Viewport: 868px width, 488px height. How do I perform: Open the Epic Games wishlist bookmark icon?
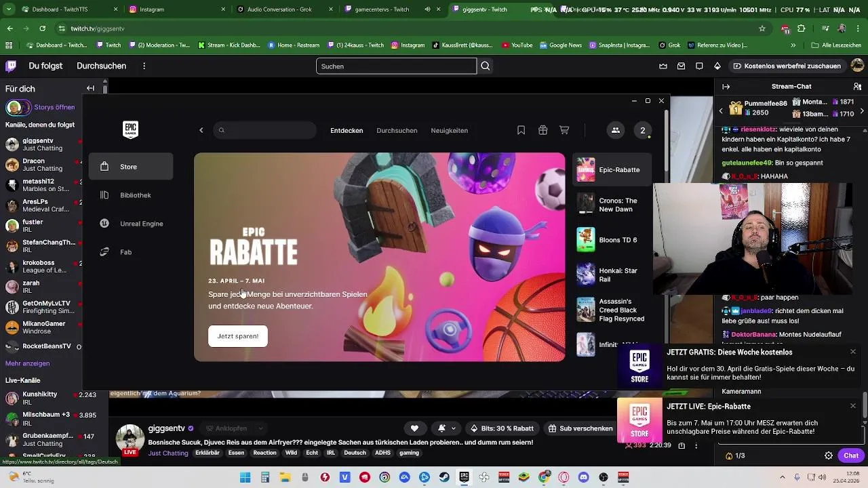pos(521,130)
